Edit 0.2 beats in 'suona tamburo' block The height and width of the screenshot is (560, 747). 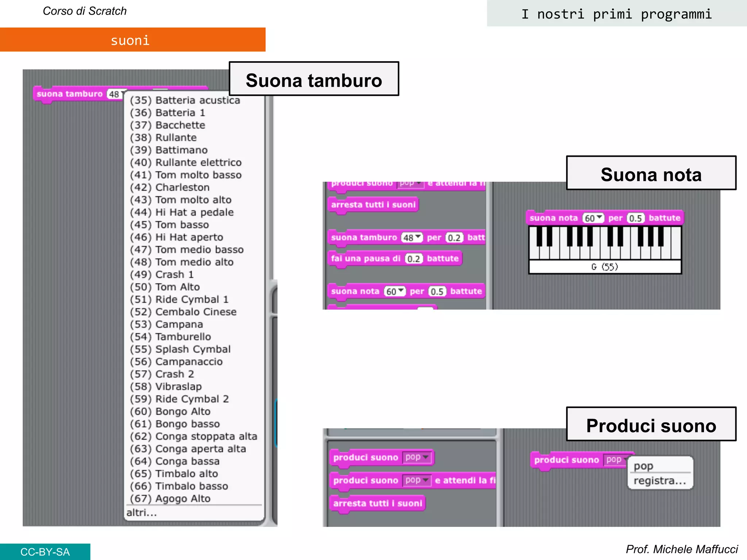454,238
